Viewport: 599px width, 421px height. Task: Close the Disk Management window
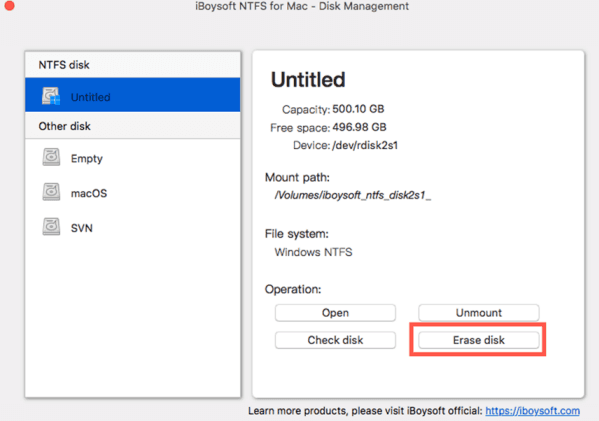point(10,5)
